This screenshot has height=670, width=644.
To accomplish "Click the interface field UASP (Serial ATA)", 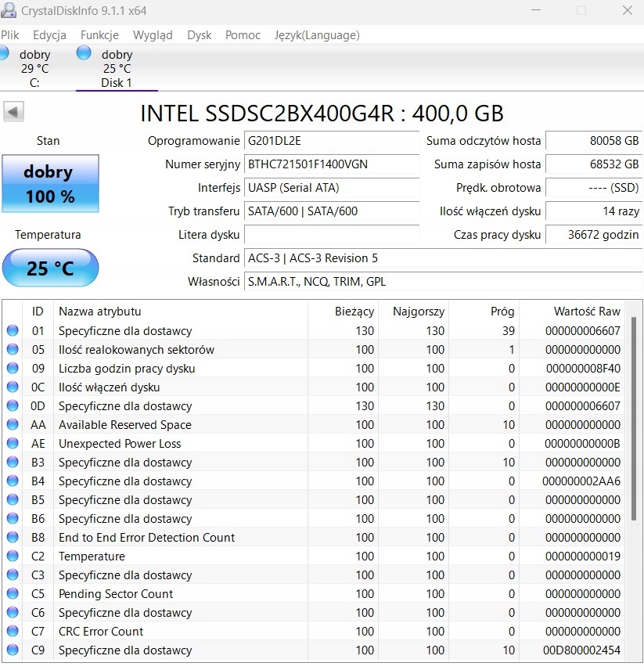I will tap(332, 188).
